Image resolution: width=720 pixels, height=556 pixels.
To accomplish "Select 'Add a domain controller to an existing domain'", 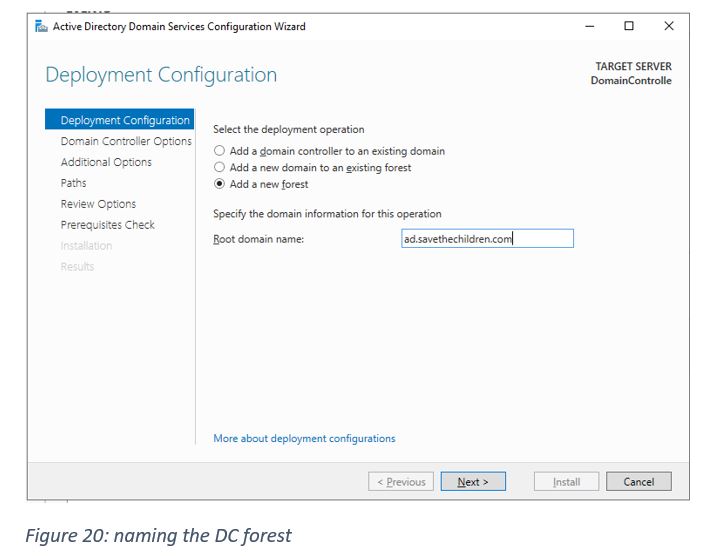I will [x=220, y=151].
